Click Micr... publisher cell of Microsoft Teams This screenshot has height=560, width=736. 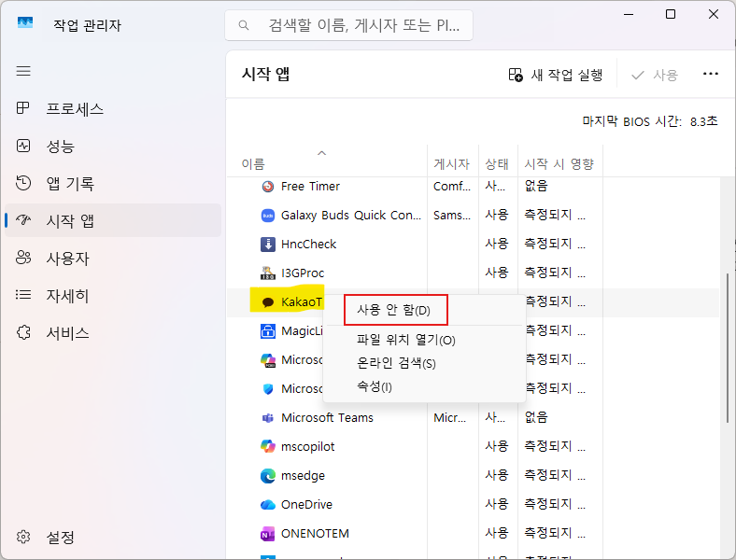coord(449,417)
